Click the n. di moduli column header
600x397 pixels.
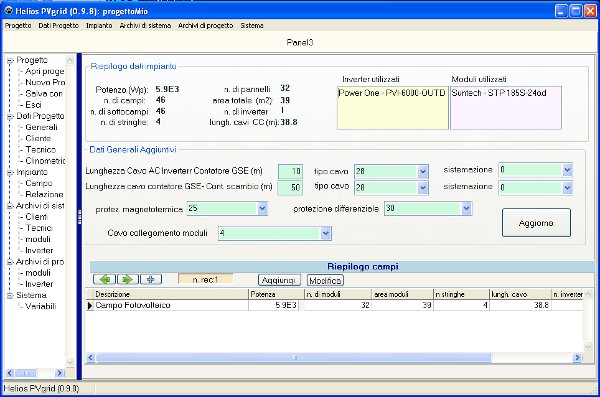pyautogui.click(x=338, y=294)
